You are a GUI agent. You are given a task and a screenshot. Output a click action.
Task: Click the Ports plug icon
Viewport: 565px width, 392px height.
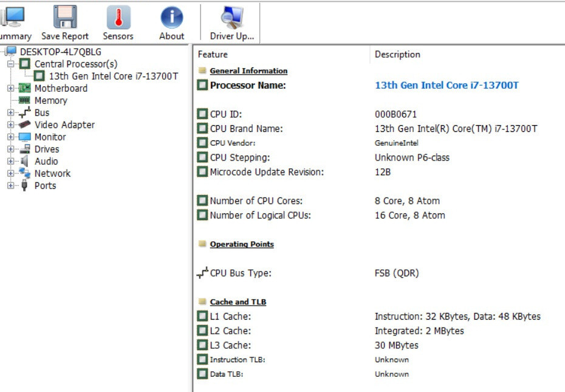24,185
